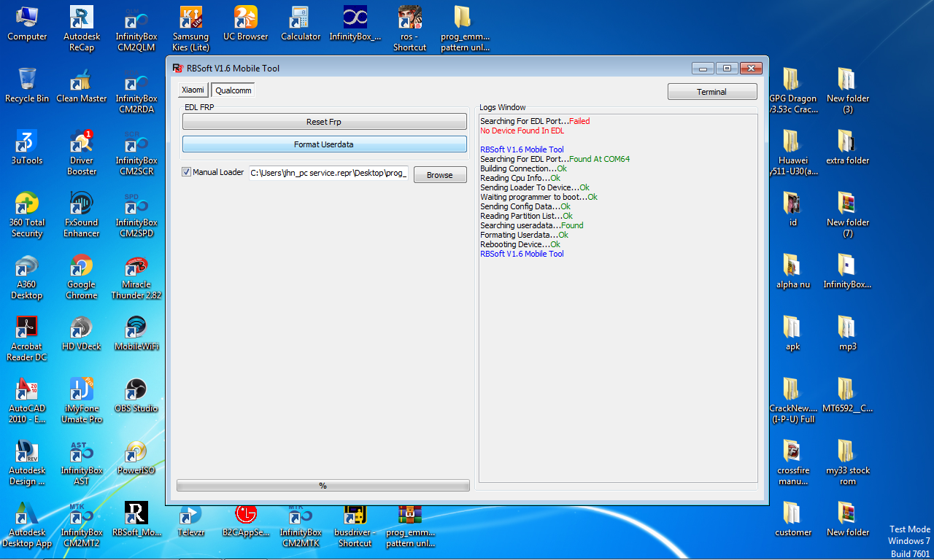
Task: Launch UC Browser from desktop
Action: [x=246, y=24]
